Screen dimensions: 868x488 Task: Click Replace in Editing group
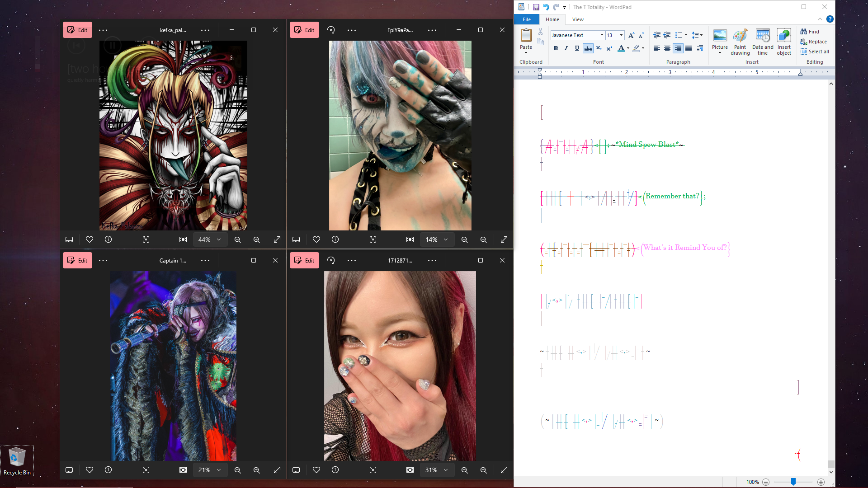[813, 42]
